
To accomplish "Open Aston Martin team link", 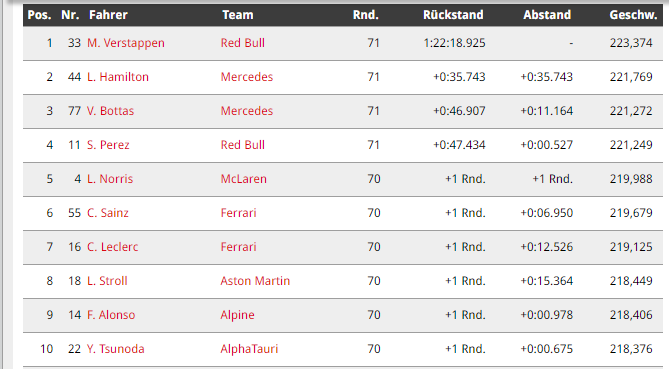I will 255,281.
